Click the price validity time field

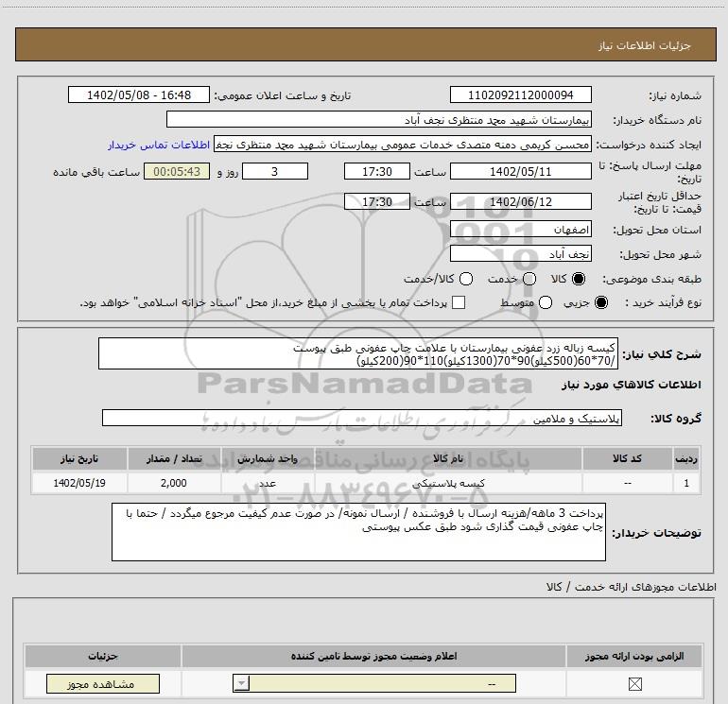pos(377,201)
